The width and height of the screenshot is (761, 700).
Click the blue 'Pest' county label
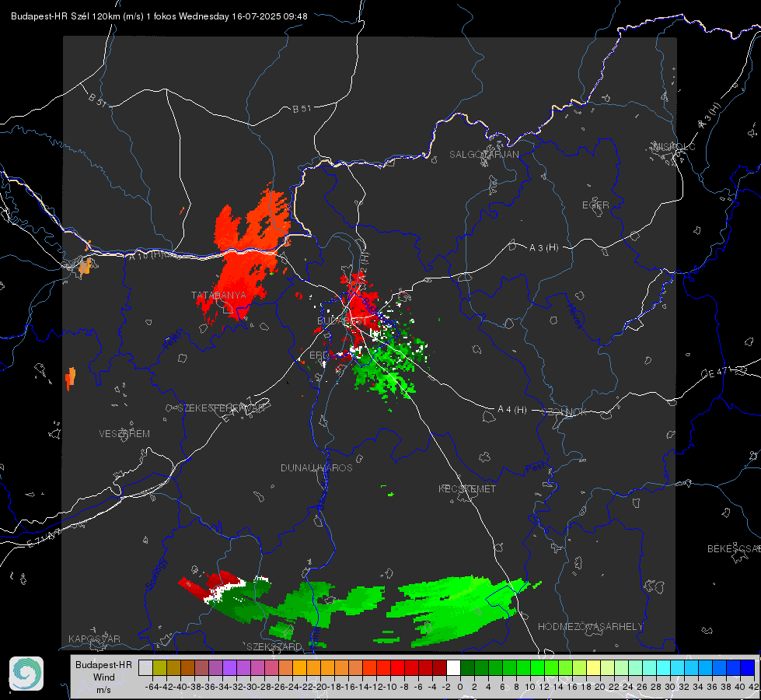click(535, 468)
